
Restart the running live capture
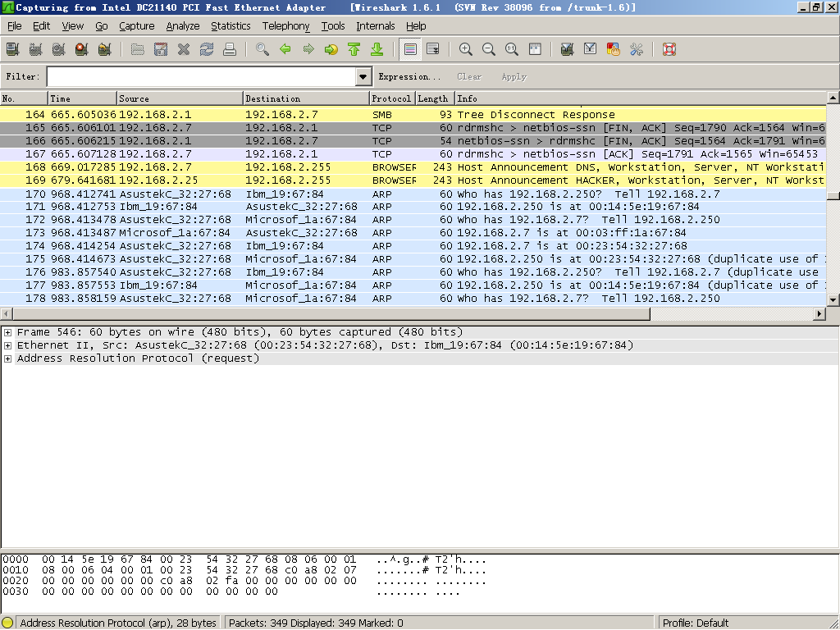click(x=104, y=49)
